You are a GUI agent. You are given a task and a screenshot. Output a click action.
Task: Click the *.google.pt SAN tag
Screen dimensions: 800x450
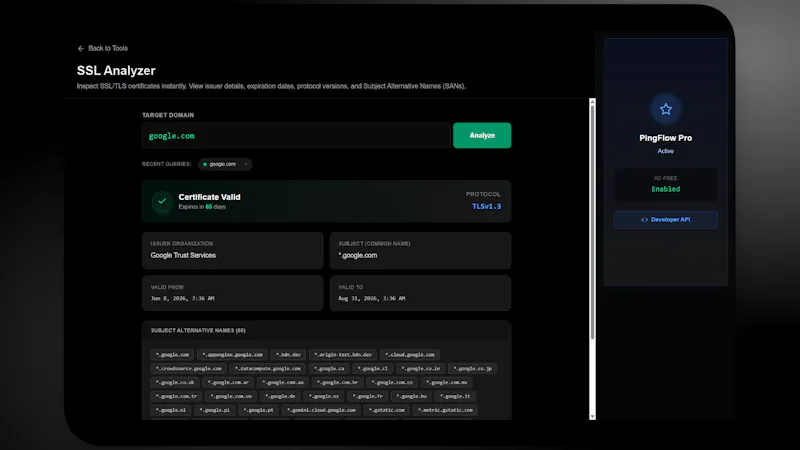click(x=258, y=410)
